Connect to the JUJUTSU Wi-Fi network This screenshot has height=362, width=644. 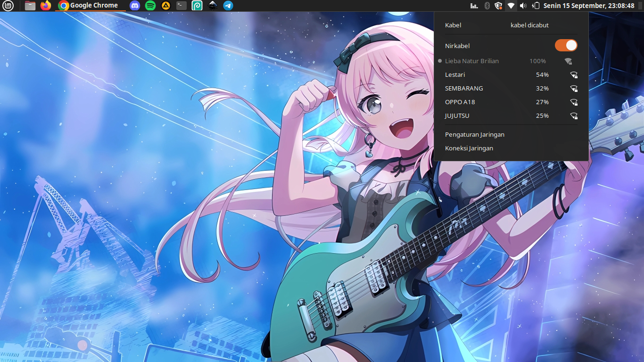(511, 115)
